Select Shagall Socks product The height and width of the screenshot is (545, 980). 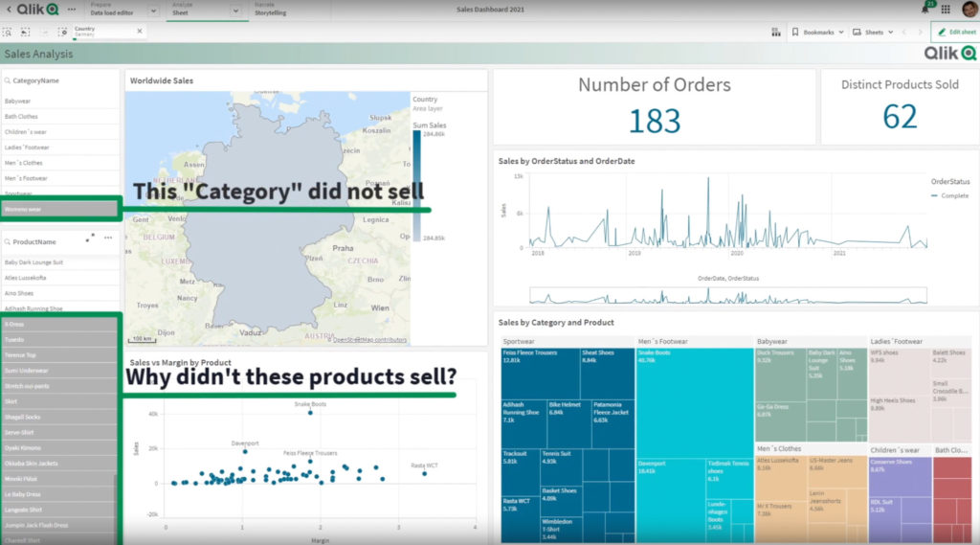(58, 417)
